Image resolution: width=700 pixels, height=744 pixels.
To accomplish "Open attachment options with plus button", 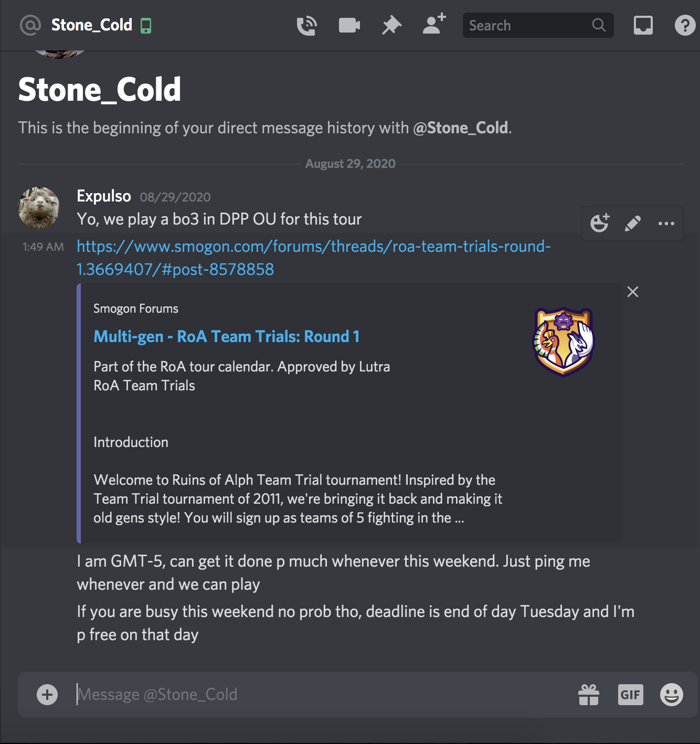I will pyautogui.click(x=47, y=694).
